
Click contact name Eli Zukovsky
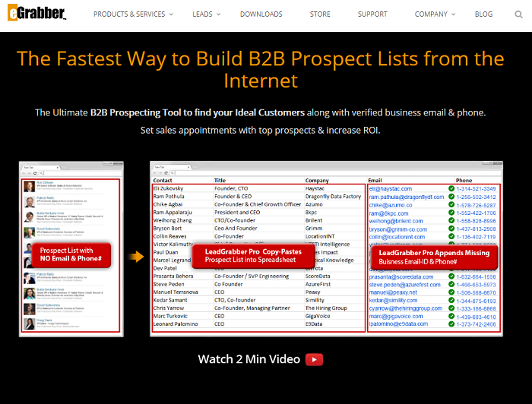click(x=168, y=188)
